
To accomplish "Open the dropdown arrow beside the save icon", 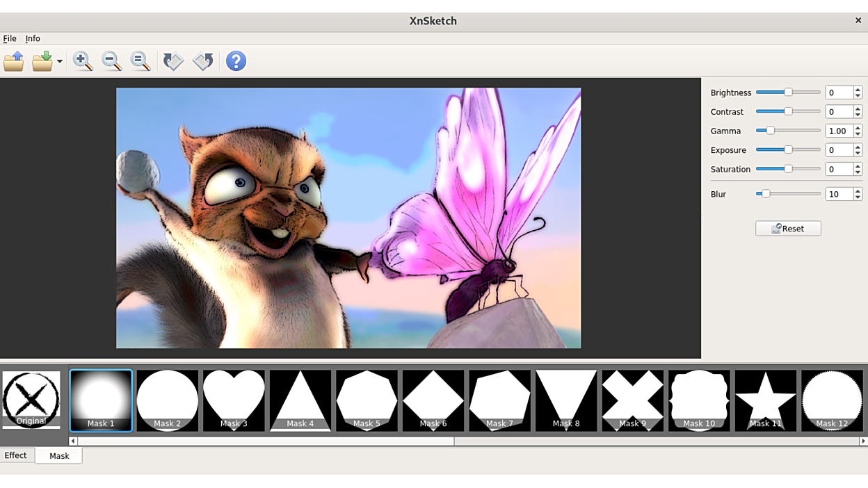I will click(60, 61).
